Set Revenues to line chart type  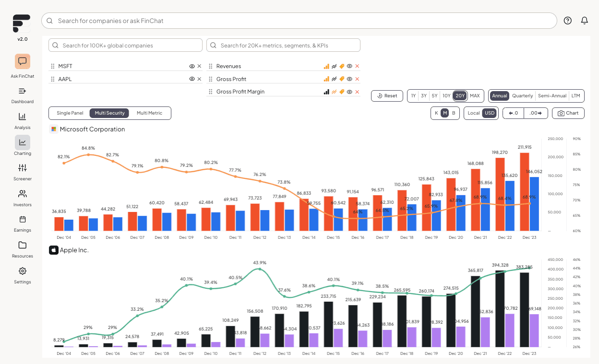tap(334, 66)
